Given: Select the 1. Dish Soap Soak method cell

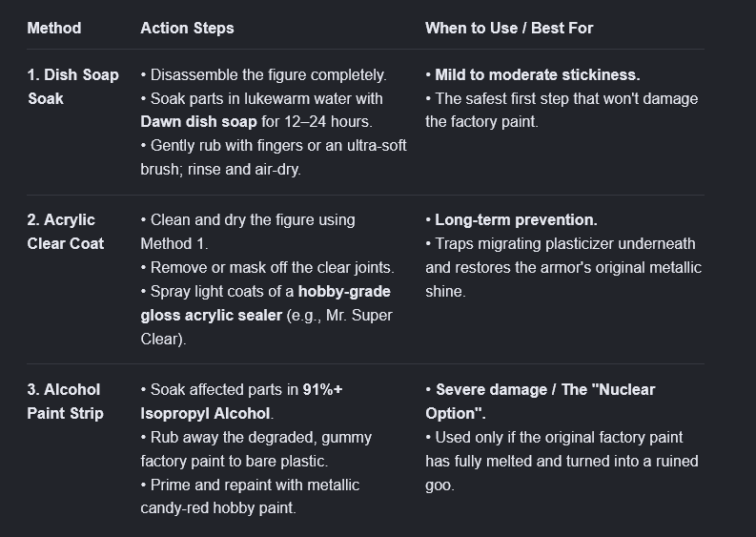Looking at the screenshot, I should [x=72, y=87].
